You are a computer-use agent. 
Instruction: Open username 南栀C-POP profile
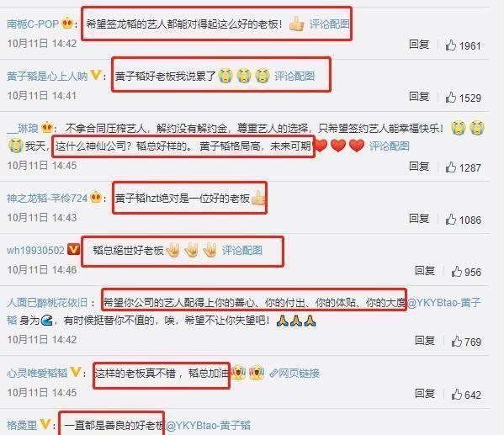point(33,24)
